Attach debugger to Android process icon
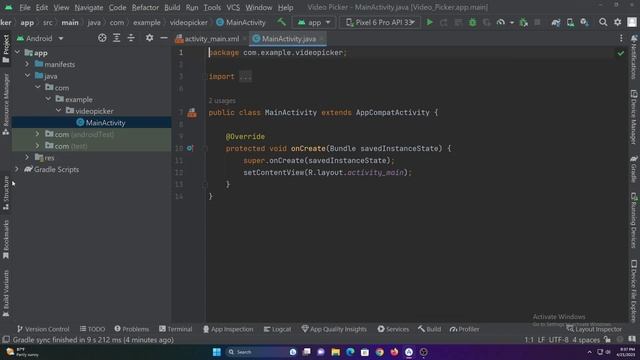The width and height of the screenshot is (640, 360). tap(523, 22)
